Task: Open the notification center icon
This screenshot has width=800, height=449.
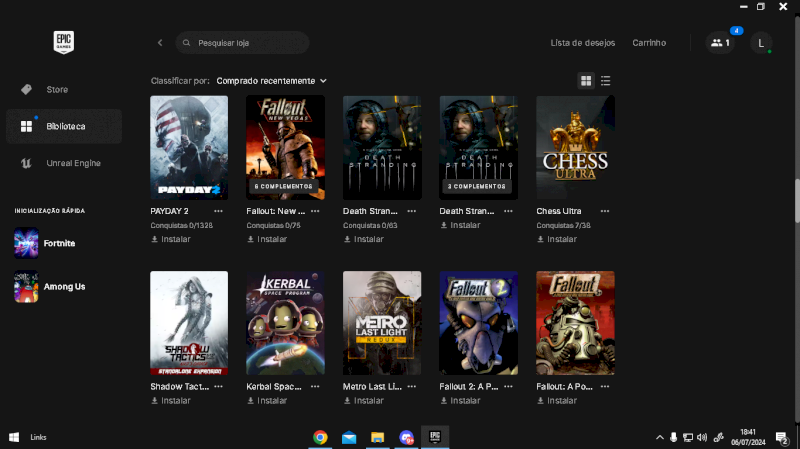Action: point(781,438)
